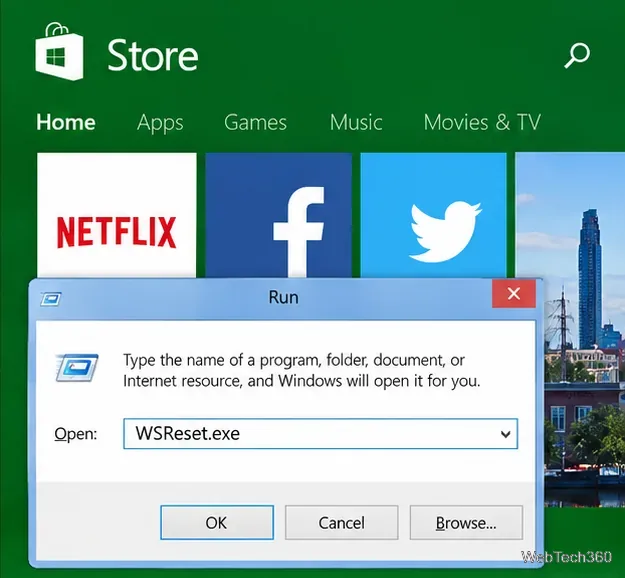Open the Twitter bird tile
The width and height of the screenshot is (625, 578).
(x=434, y=215)
